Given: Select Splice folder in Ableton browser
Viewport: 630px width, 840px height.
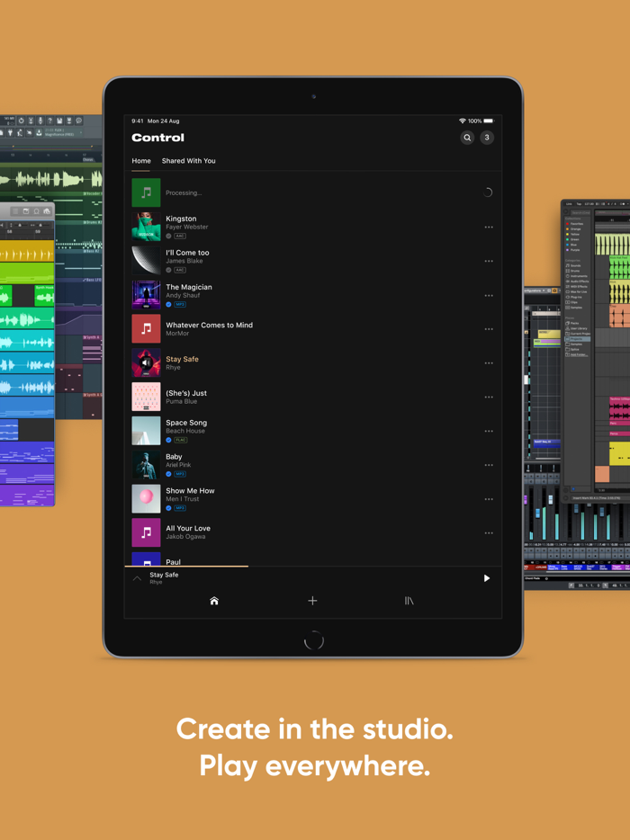Looking at the screenshot, I should pos(573,349).
